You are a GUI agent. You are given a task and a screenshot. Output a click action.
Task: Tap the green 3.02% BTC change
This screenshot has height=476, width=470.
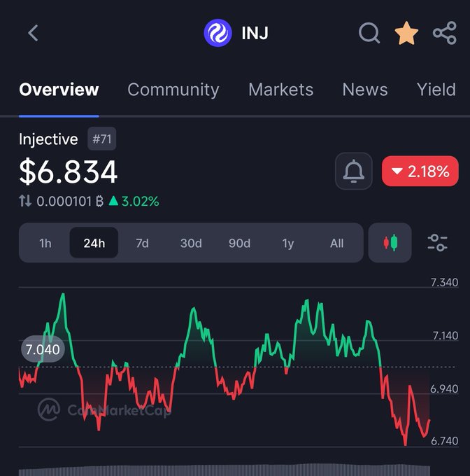pos(134,201)
